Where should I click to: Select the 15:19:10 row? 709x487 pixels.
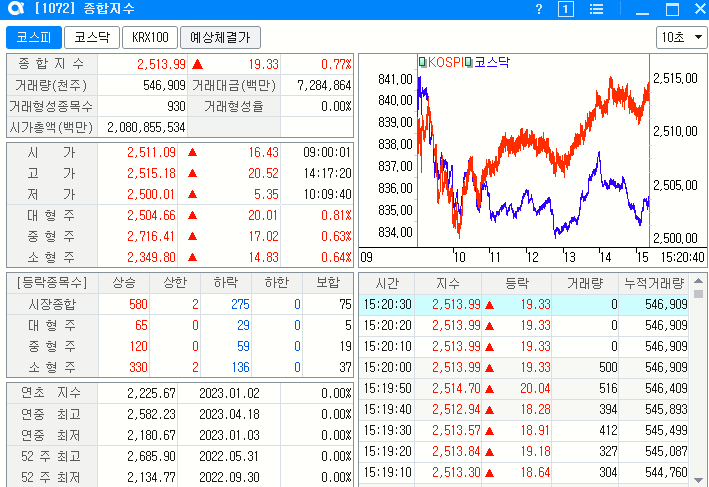point(524,473)
